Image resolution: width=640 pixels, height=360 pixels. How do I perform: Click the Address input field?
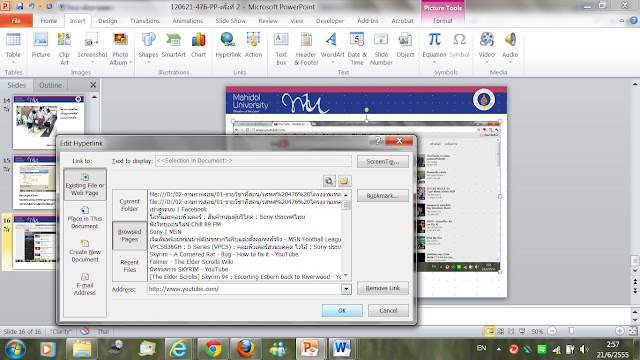[x=244, y=289]
